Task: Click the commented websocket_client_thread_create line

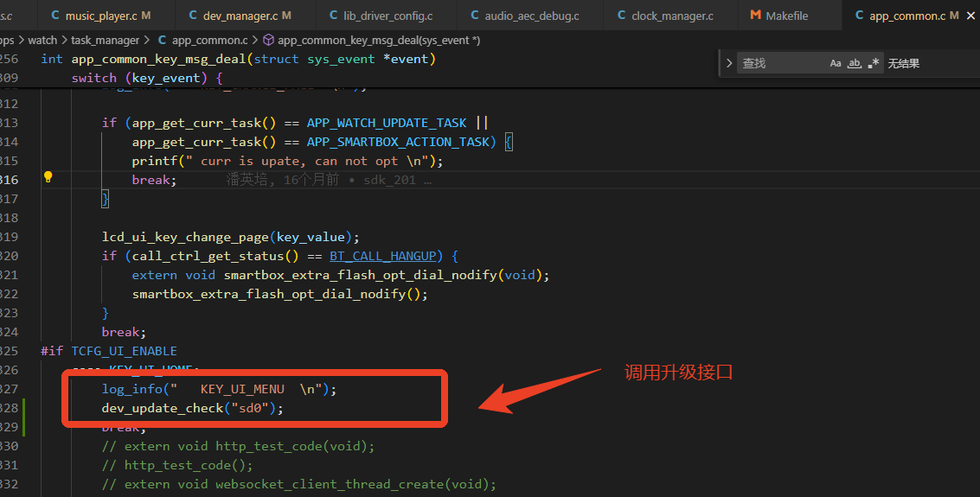Action: click(298, 485)
